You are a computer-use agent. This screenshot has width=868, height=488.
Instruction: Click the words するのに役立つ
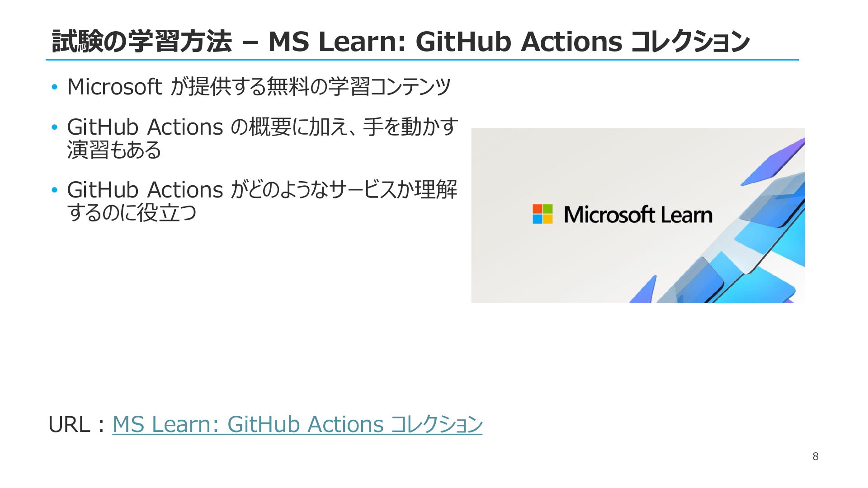tap(132, 213)
